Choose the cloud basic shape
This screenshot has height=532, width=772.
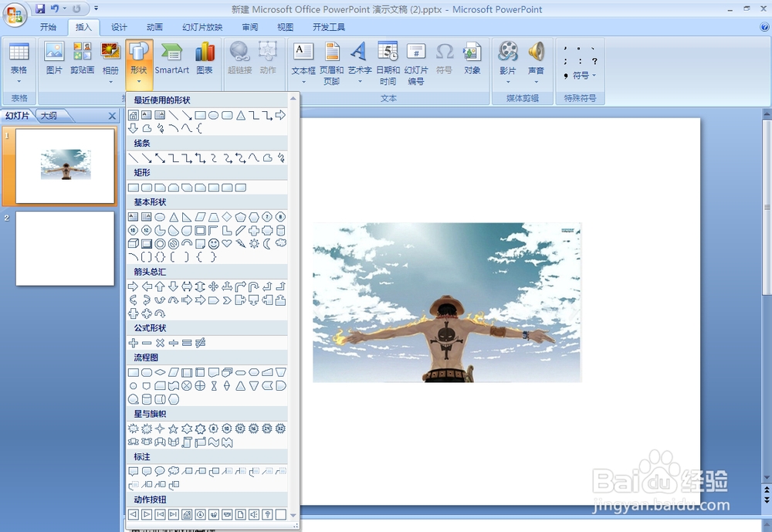click(281, 243)
